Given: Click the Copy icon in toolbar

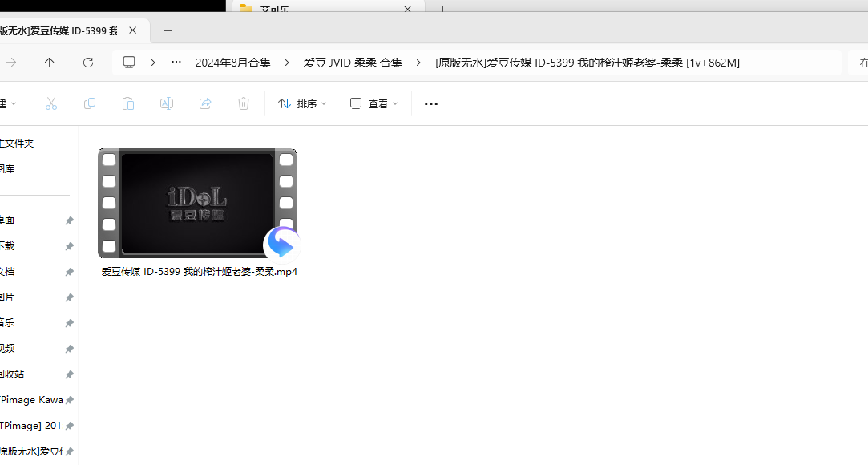Looking at the screenshot, I should [90, 103].
